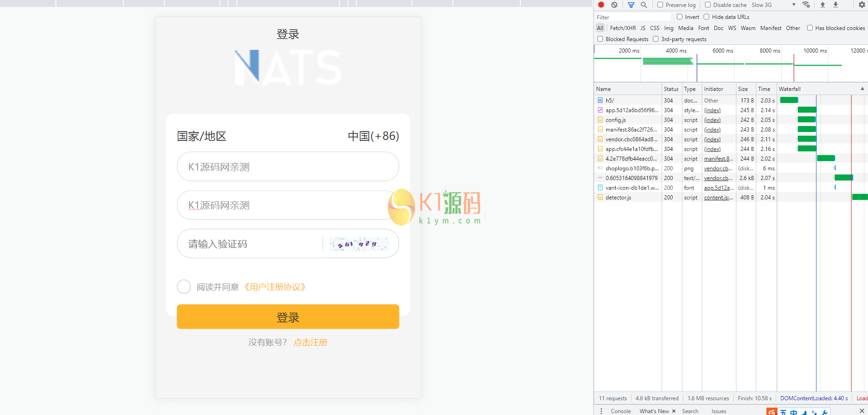This screenshot has height=415, width=868.
Task: Click the network overview timeline at 6000 ms
Action: tap(723, 51)
